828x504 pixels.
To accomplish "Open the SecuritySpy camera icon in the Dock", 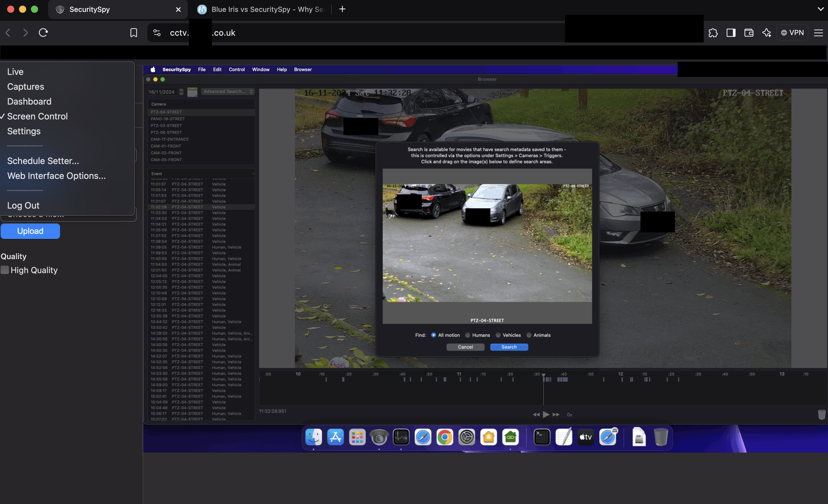I will [x=379, y=437].
